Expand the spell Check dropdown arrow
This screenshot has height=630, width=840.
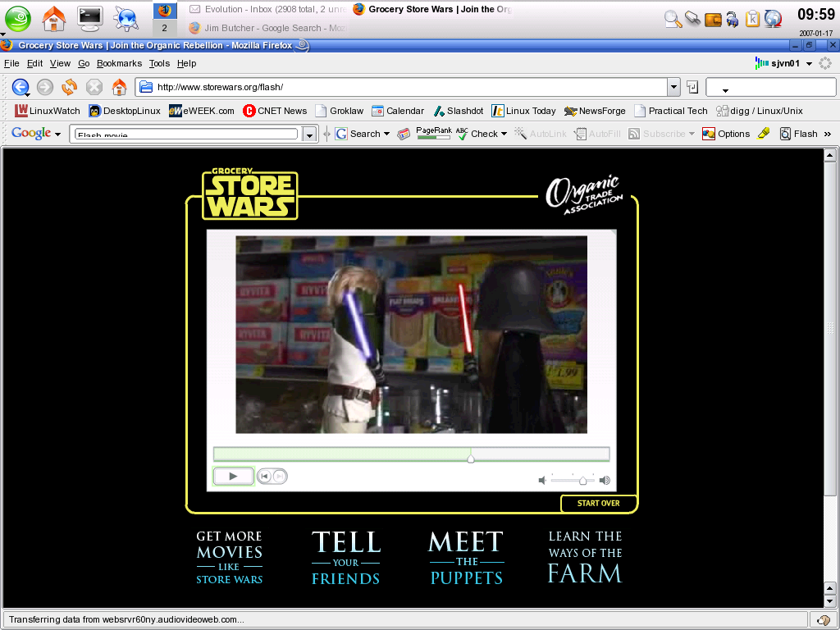pyautogui.click(x=504, y=134)
